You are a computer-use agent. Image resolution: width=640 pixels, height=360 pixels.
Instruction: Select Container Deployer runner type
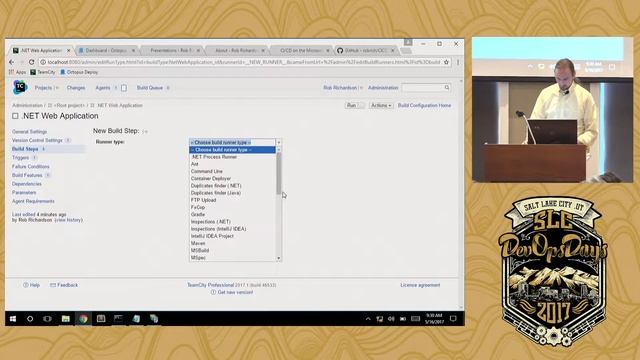[x=233, y=179]
